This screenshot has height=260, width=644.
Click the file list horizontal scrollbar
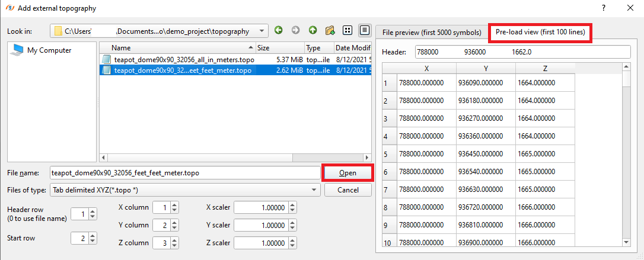[235, 158]
